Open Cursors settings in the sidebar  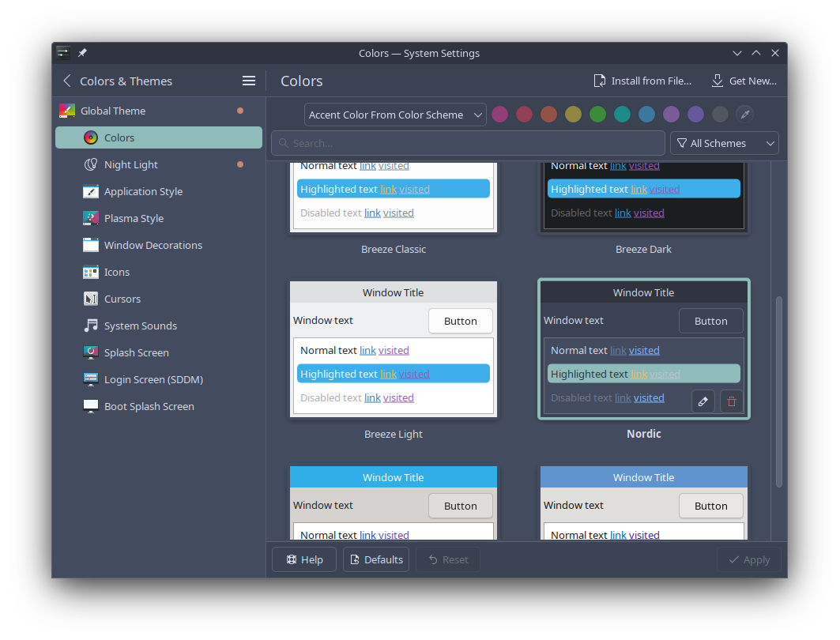pyautogui.click(x=122, y=299)
